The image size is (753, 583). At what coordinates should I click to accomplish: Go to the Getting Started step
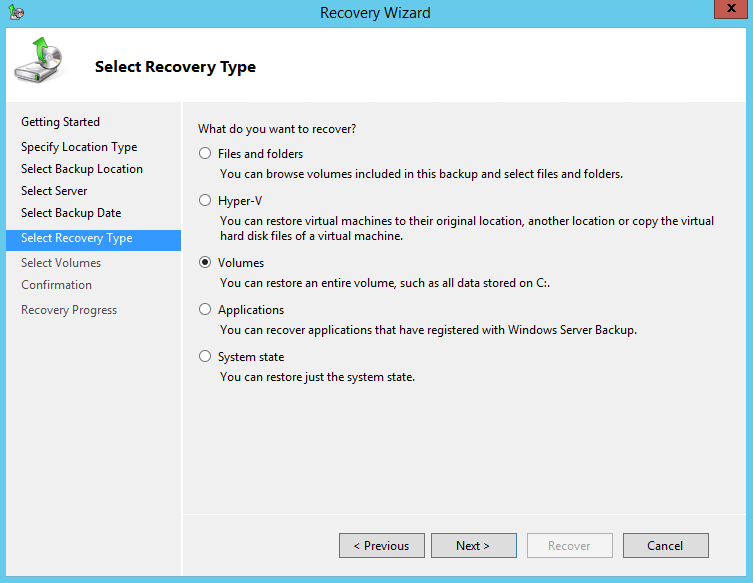click(x=60, y=122)
